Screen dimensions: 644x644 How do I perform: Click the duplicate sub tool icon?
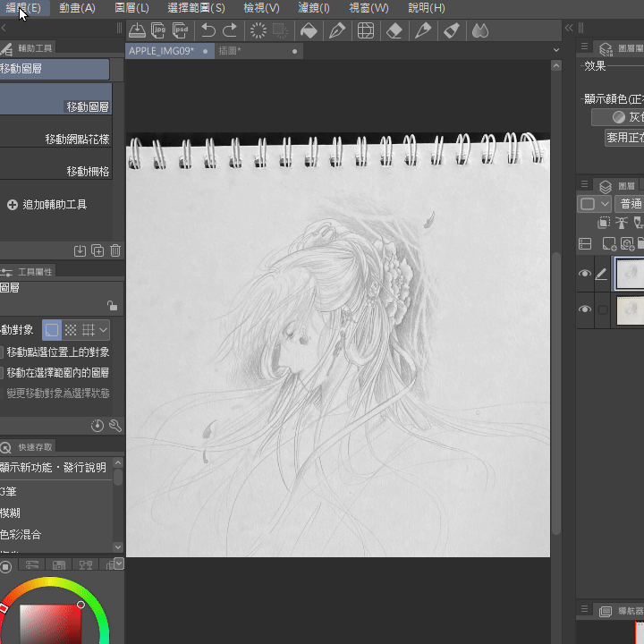click(97, 250)
